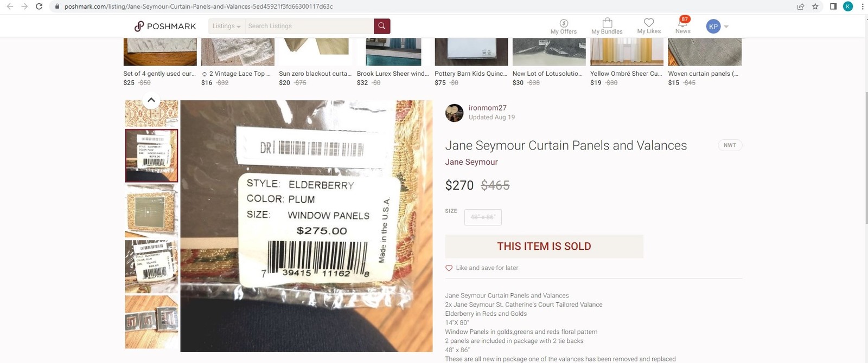Click the share page icon in the address bar
Viewport: 868px width, 363px height.
pos(801,7)
